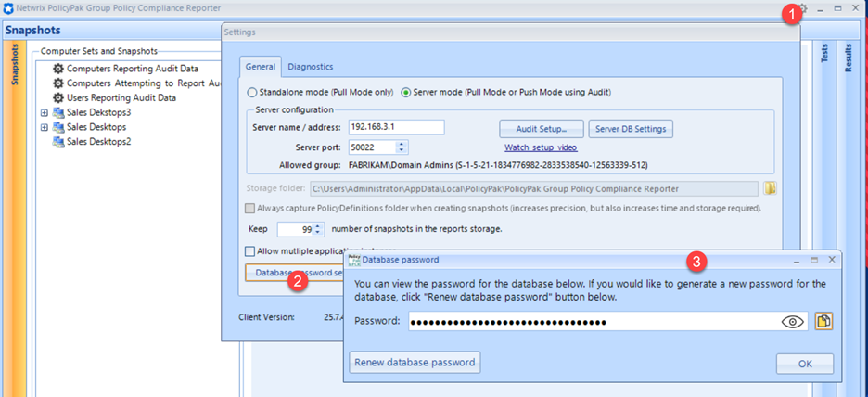Click the Renew database password button
Viewport: 868px width, 397px height.
415,362
